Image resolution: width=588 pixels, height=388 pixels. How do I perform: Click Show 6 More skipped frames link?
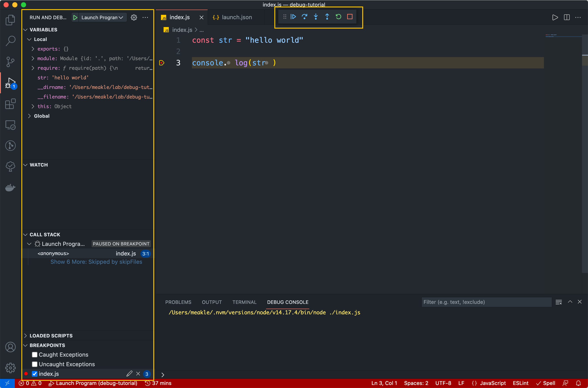tap(96, 262)
